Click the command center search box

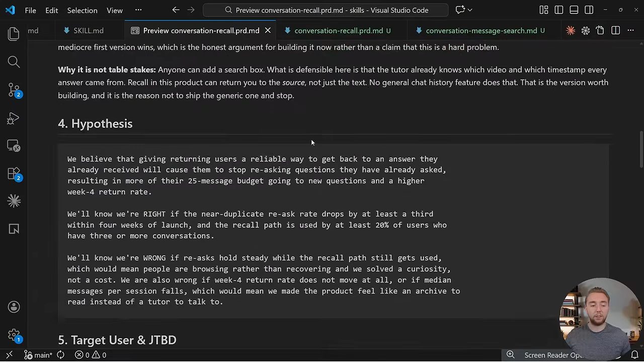[326, 10]
